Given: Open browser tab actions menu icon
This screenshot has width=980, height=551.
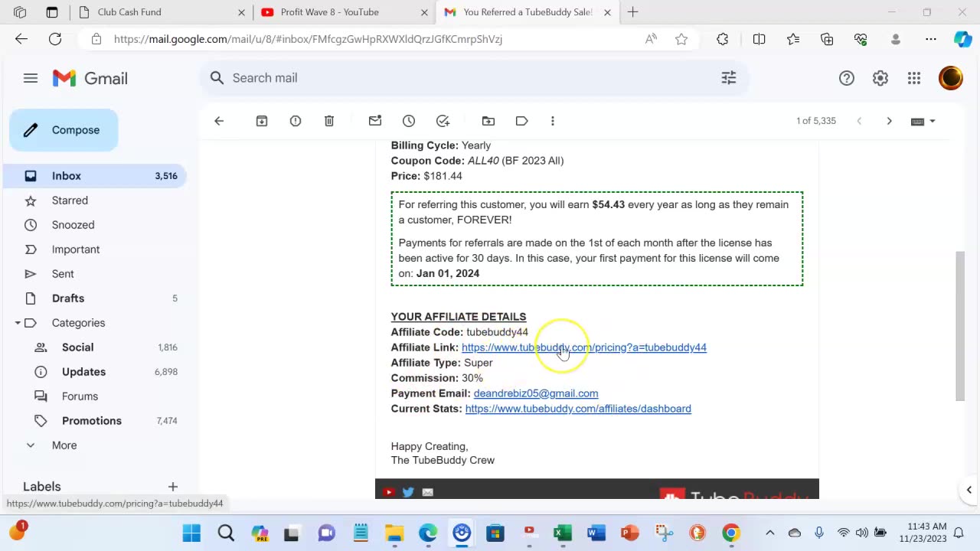Looking at the screenshot, I should pos(52,12).
